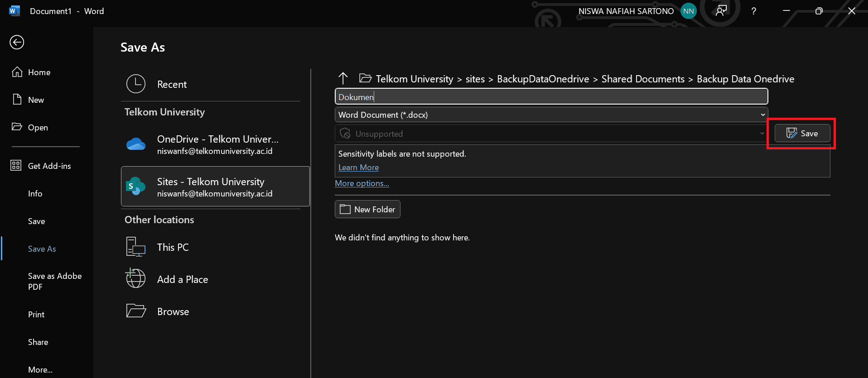
Task: Click the open folder icon in path
Action: (366, 78)
